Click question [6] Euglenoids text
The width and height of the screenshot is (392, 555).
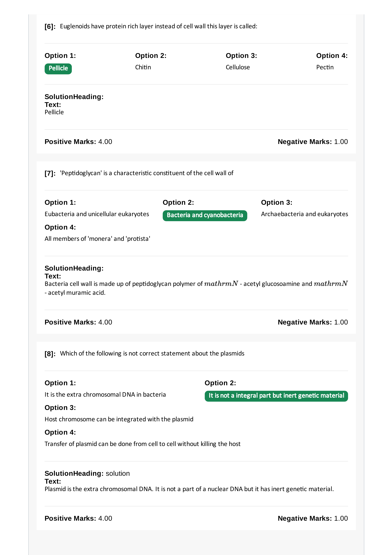click(x=159, y=26)
